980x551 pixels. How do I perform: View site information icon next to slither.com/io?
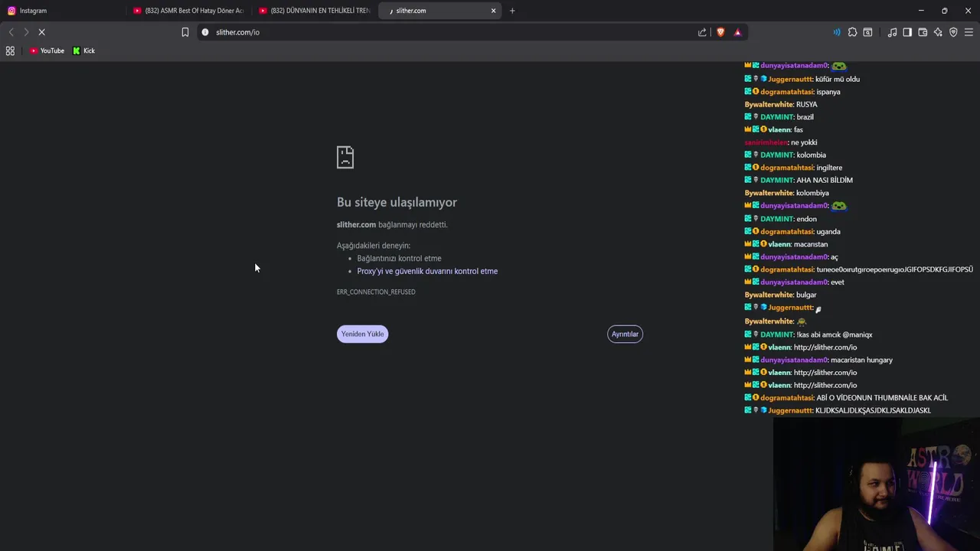(205, 32)
